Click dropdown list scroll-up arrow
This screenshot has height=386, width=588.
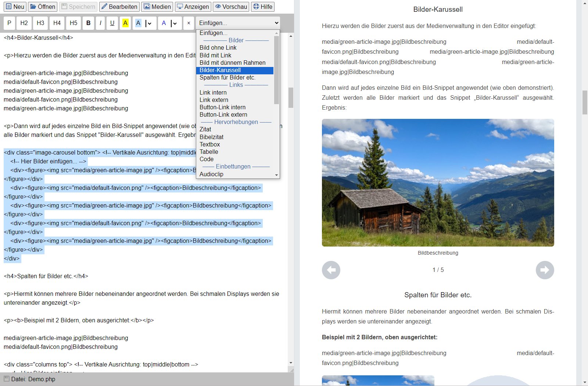(276, 33)
